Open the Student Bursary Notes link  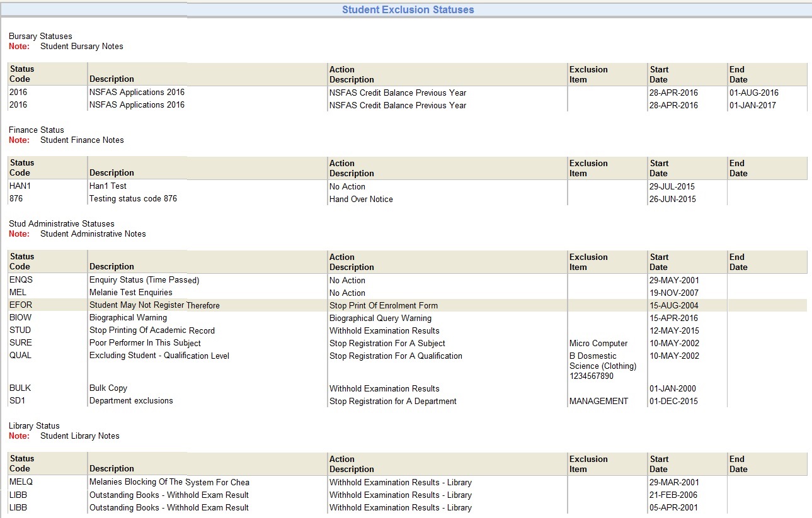[81, 46]
